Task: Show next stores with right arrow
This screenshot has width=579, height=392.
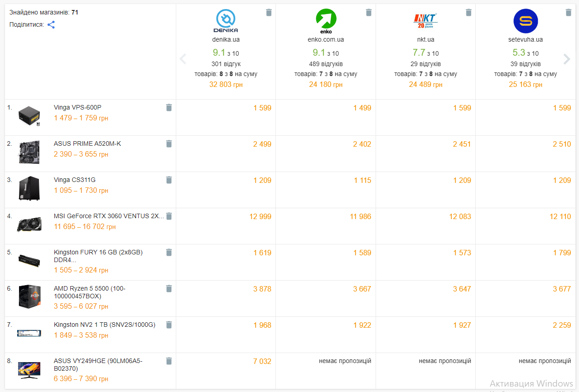Action: coord(567,59)
